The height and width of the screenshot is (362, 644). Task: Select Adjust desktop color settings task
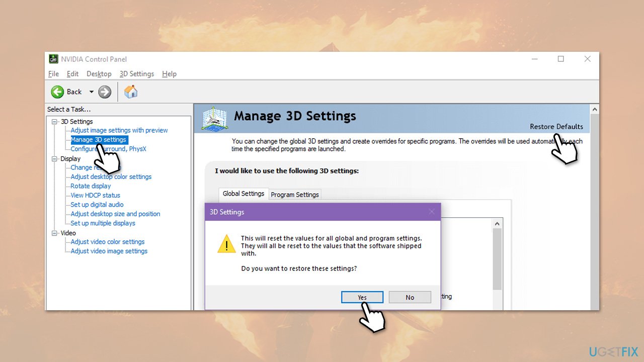111,177
